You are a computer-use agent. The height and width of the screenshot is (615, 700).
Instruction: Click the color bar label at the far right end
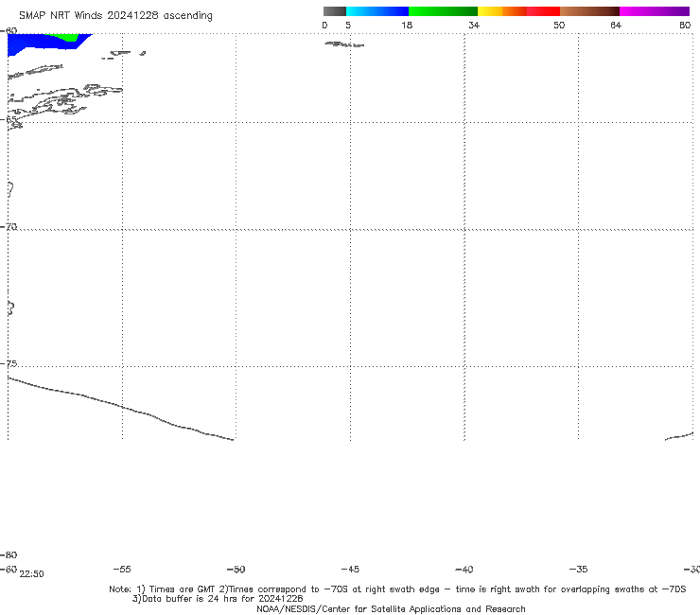tap(685, 25)
